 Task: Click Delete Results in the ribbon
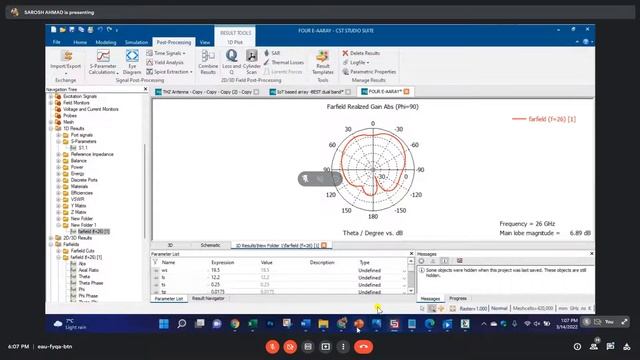point(361,53)
